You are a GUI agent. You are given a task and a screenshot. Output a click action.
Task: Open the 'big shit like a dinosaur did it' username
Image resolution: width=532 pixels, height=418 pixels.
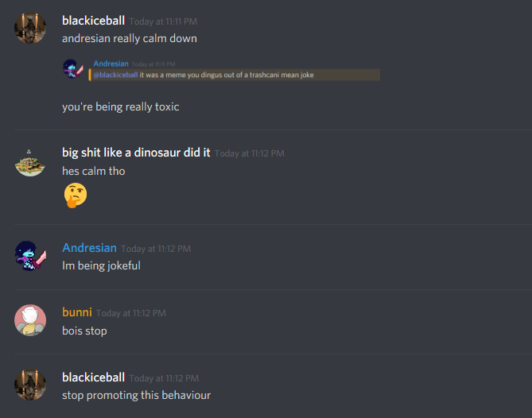[136, 153]
